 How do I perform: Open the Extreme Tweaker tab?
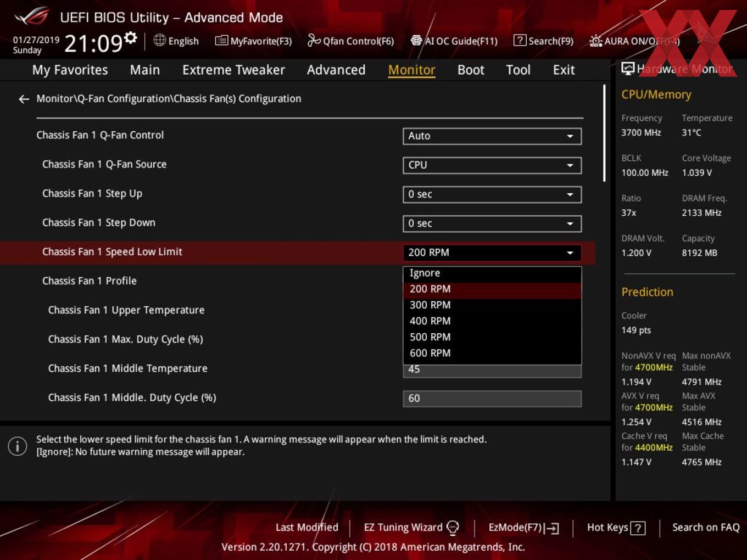(233, 70)
